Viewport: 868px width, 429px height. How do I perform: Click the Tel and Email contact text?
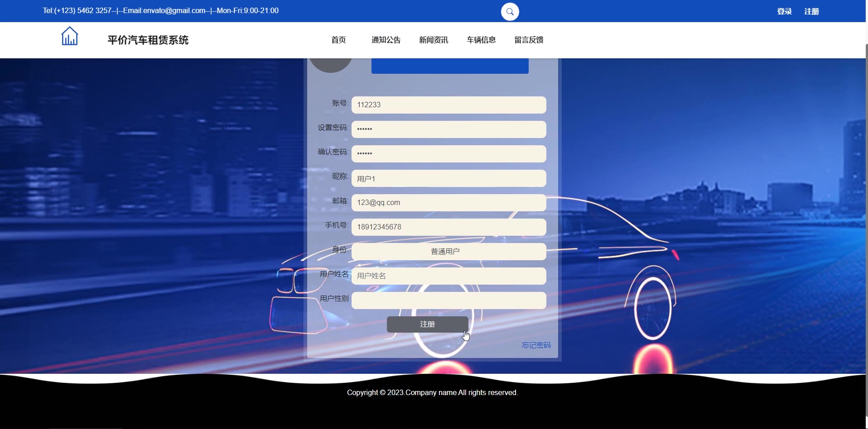[161, 10]
